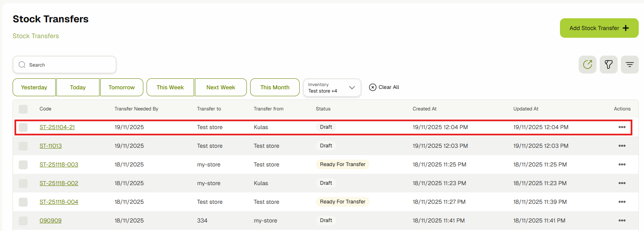Open stock transfer ST-251118-003 link
The width and height of the screenshot is (644, 231).
pyautogui.click(x=59, y=164)
